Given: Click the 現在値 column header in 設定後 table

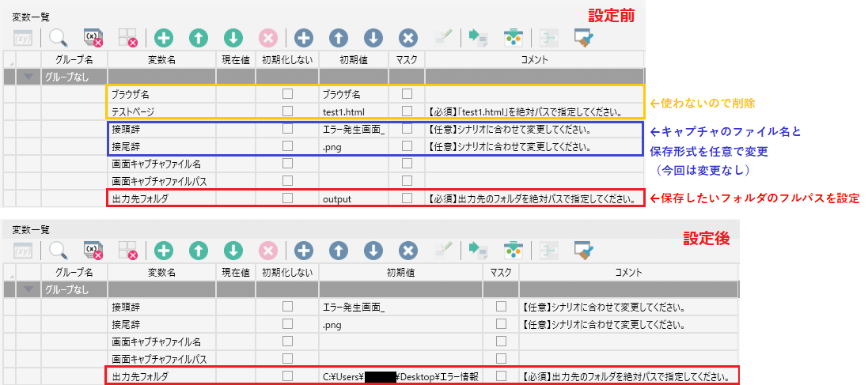Looking at the screenshot, I should pyautogui.click(x=236, y=272).
